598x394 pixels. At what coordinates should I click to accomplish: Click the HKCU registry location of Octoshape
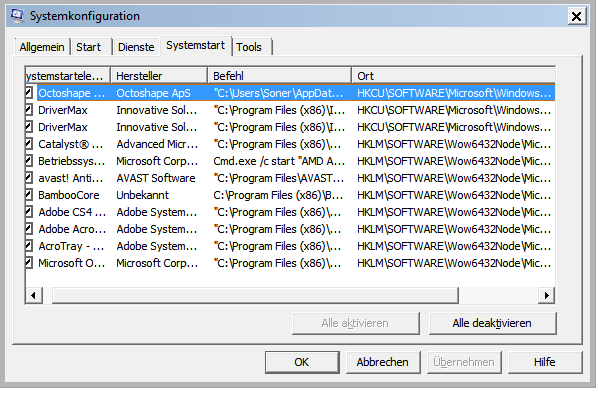click(x=454, y=93)
